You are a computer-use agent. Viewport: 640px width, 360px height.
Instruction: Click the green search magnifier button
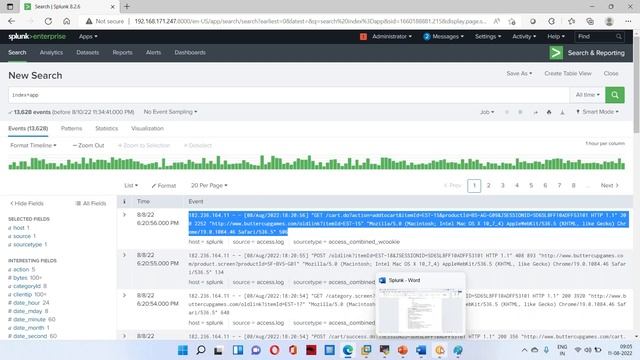pyautogui.click(x=615, y=95)
